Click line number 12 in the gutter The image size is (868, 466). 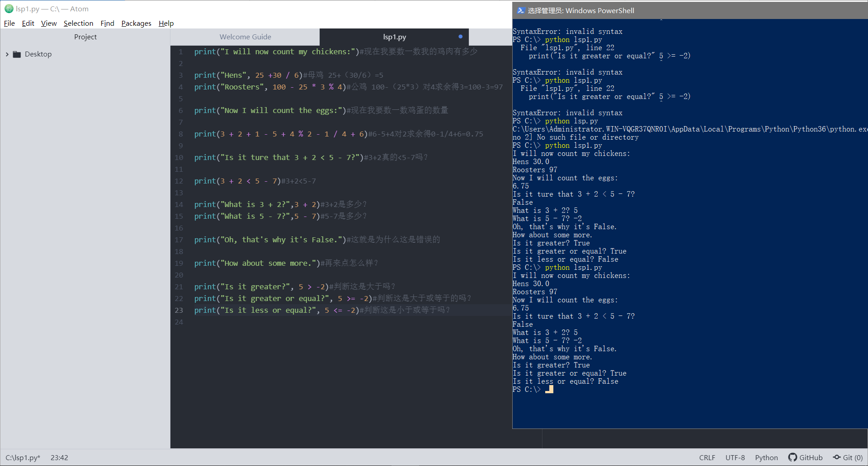click(x=179, y=181)
